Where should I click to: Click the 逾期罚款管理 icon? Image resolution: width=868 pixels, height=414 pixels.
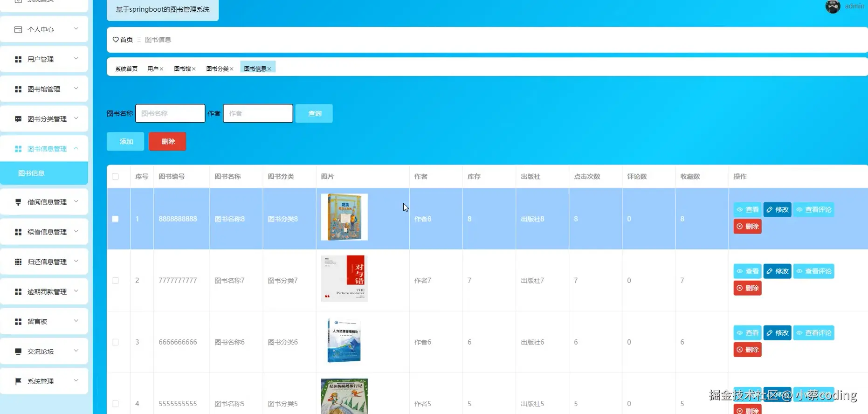(x=18, y=291)
